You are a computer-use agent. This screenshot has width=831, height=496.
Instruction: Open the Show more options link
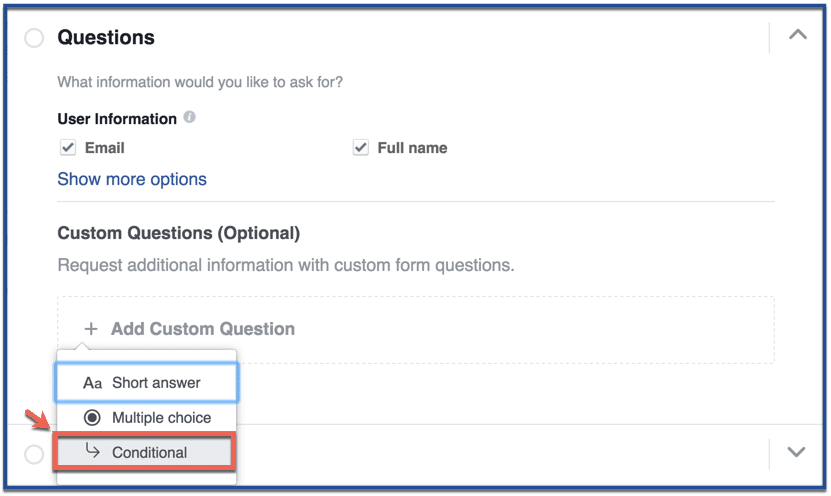coord(132,180)
